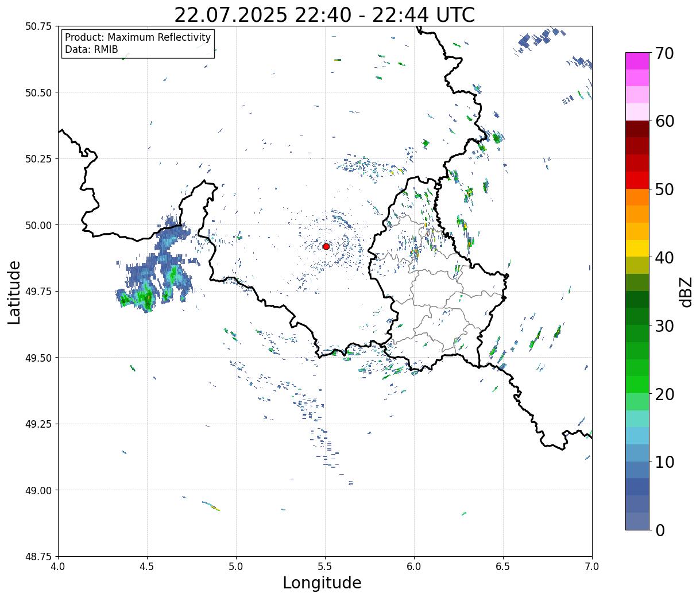Click the 'dBZ' colorbar label
Screen dimensions: 700x597
point(686,291)
